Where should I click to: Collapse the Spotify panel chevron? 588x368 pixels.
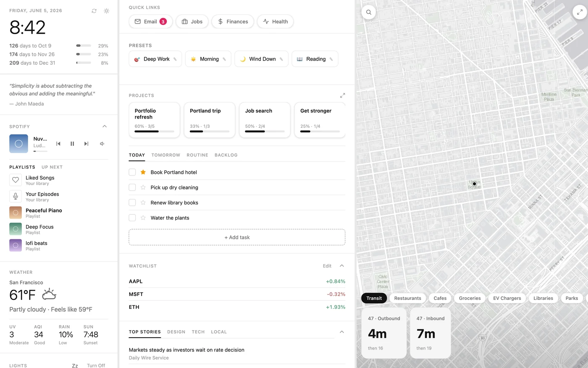[105, 126]
